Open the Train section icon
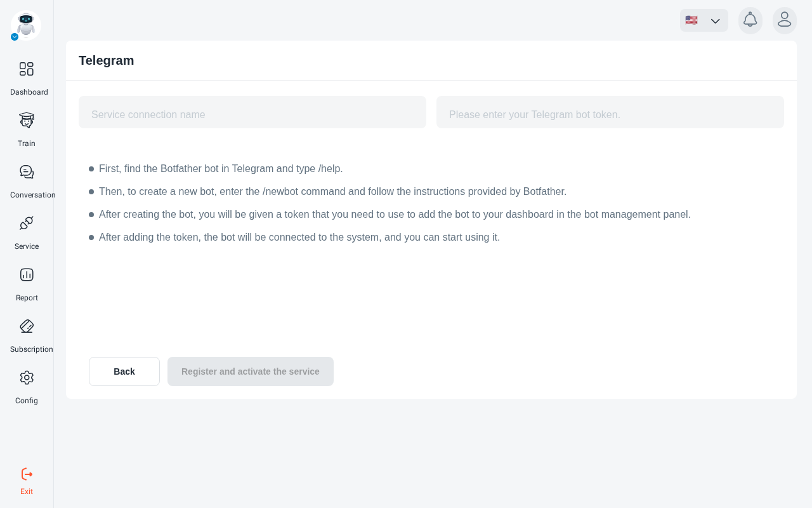The height and width of the screenshot is (508, 812). coord(27,120)
